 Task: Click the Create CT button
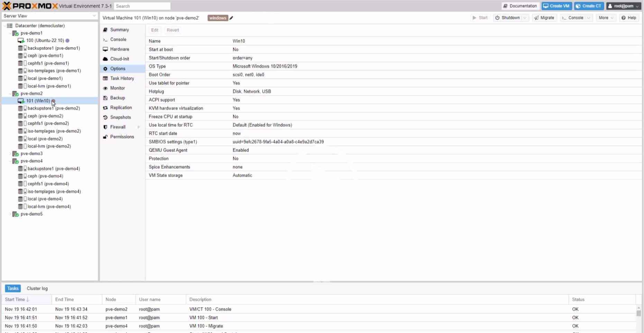pyautogui.click(x=589, y=6)
